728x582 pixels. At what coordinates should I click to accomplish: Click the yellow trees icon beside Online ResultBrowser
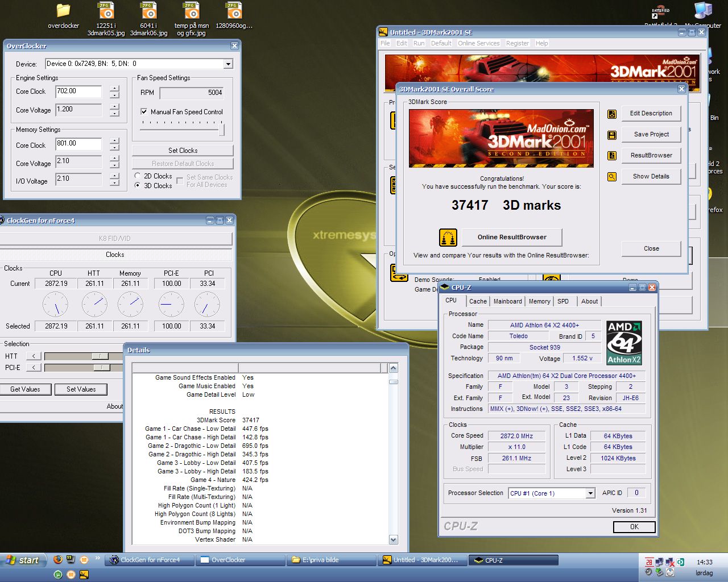pos(448,238)
